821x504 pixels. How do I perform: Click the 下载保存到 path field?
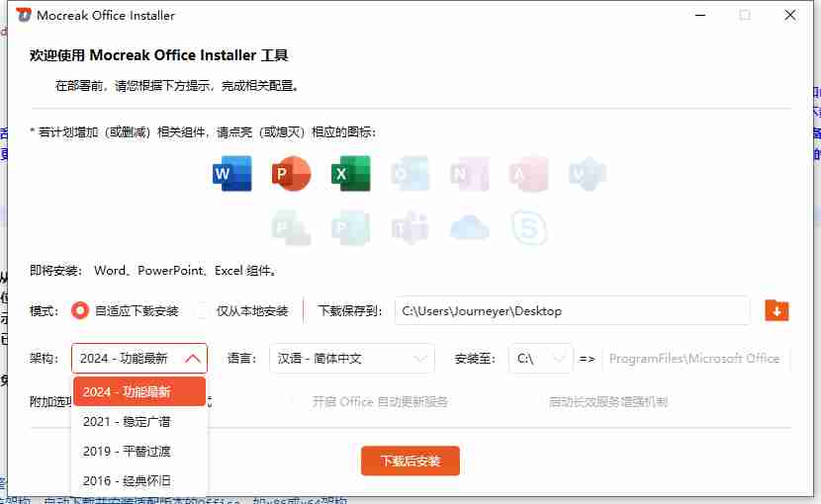point(572,310)
